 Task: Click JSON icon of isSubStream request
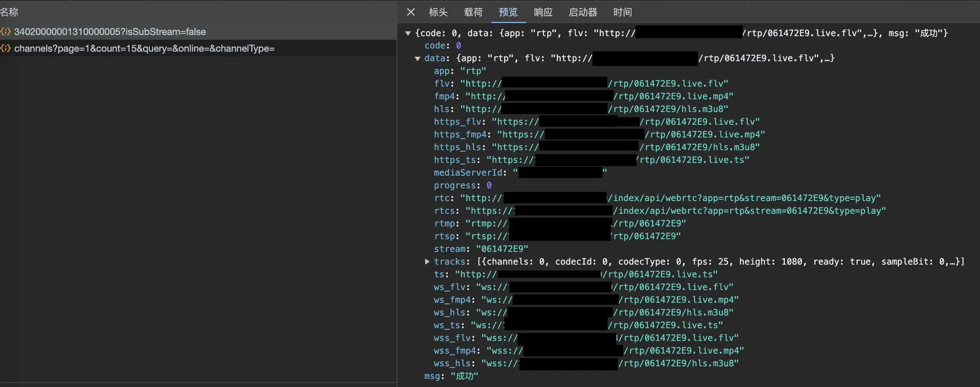[x=6, y=32]
